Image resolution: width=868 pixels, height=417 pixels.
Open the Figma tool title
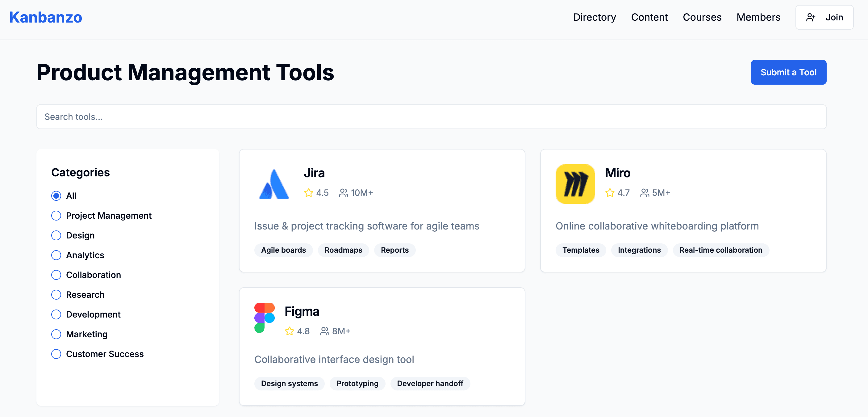[x=302, y=311]
